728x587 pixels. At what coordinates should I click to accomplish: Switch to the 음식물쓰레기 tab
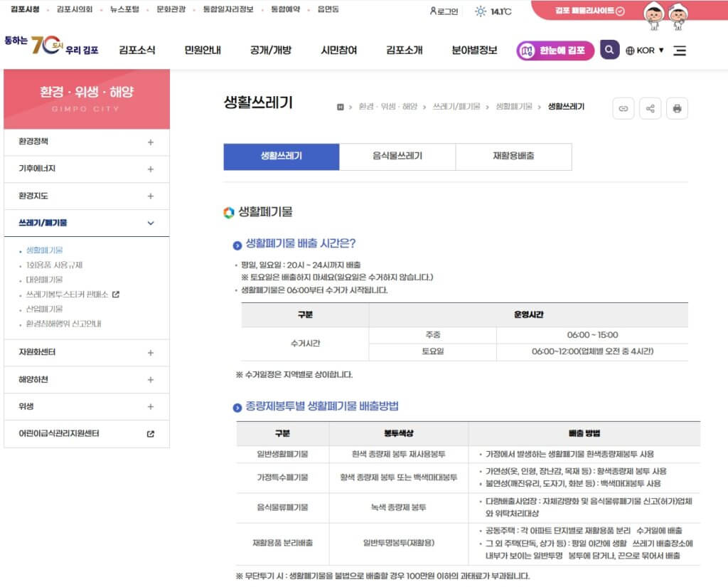click(x=397, y=156)
